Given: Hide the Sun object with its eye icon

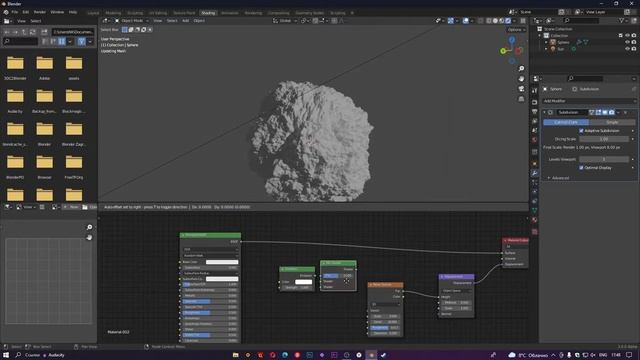Looking at the screenshot, I should 627,49.
